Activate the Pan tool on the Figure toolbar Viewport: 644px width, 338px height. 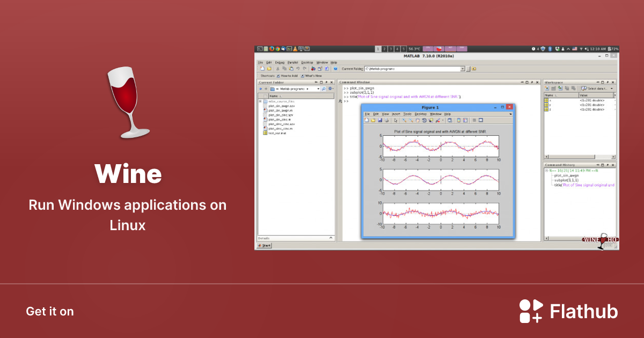point(418,121)
